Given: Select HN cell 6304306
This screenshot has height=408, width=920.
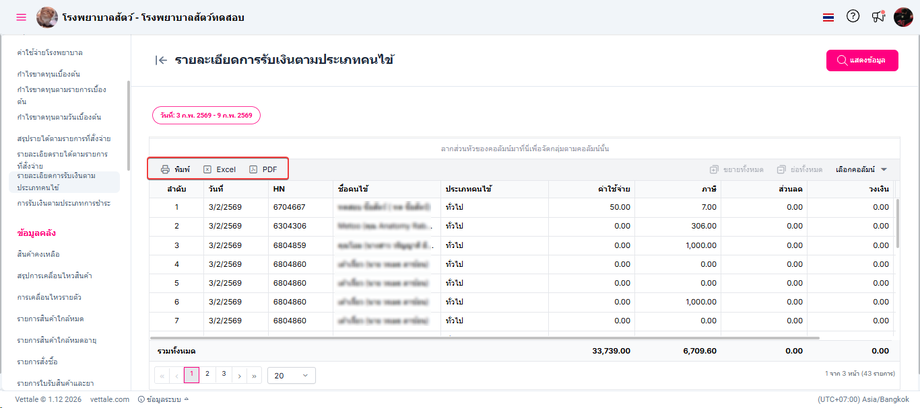Looking at the screenshot, I should [300, 226].
